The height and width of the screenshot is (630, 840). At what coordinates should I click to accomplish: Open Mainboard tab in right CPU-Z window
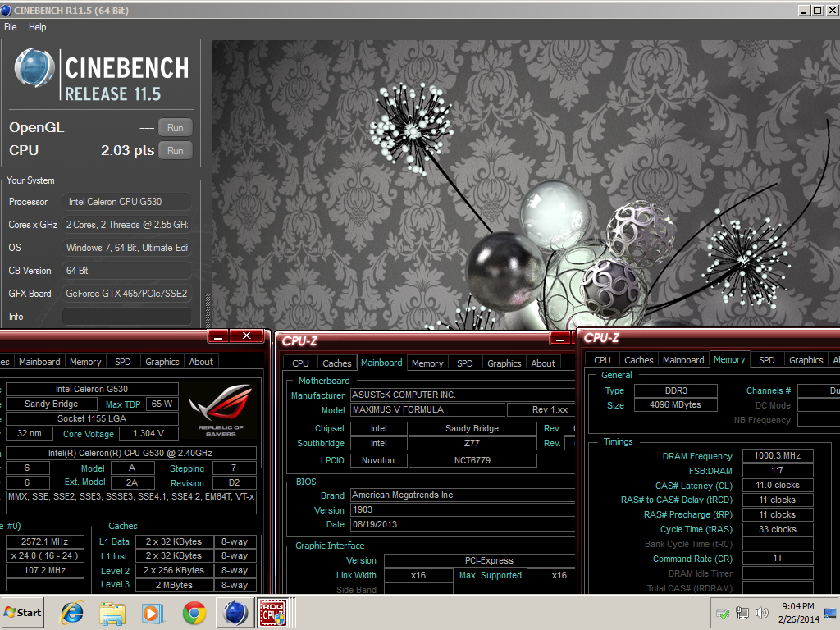(683, 360)
